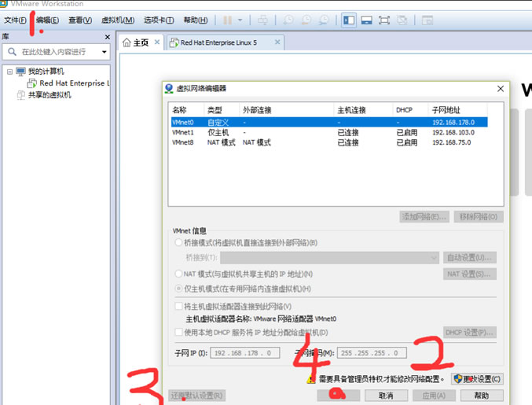Open the 查看(V) menu
The height and width of the screenshot is (405, 532).
coord(80,20)
